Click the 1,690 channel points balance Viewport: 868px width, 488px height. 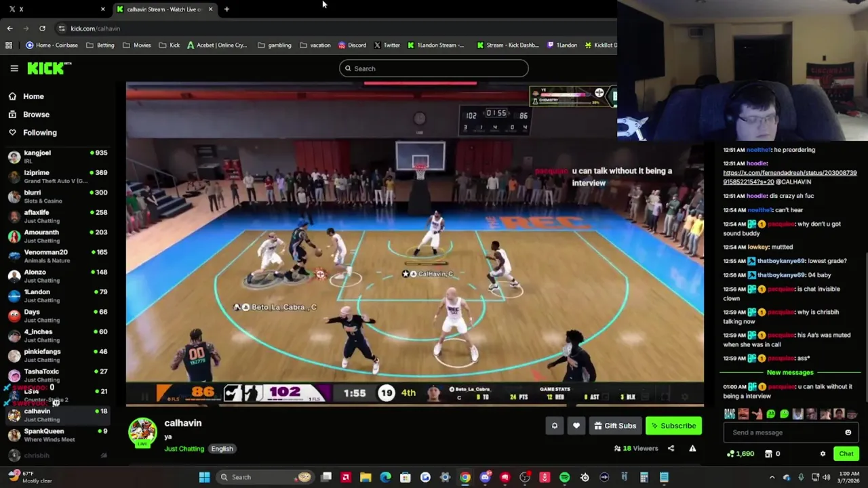740,453
